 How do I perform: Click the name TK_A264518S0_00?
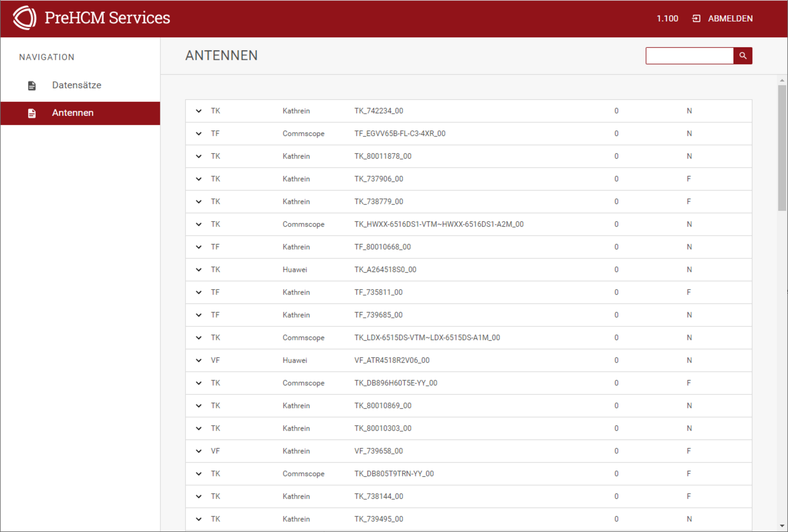pyautogui.click(x=385, y=270)
